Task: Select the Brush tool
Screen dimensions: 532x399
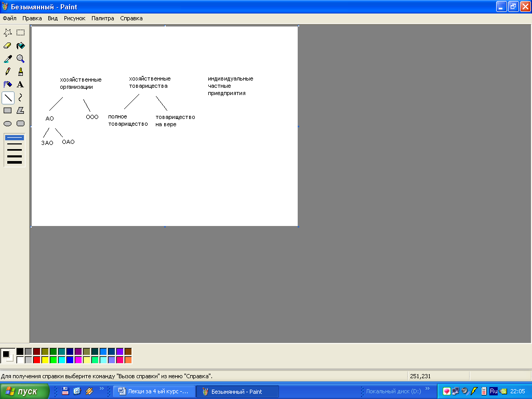Action: point(21,72)
